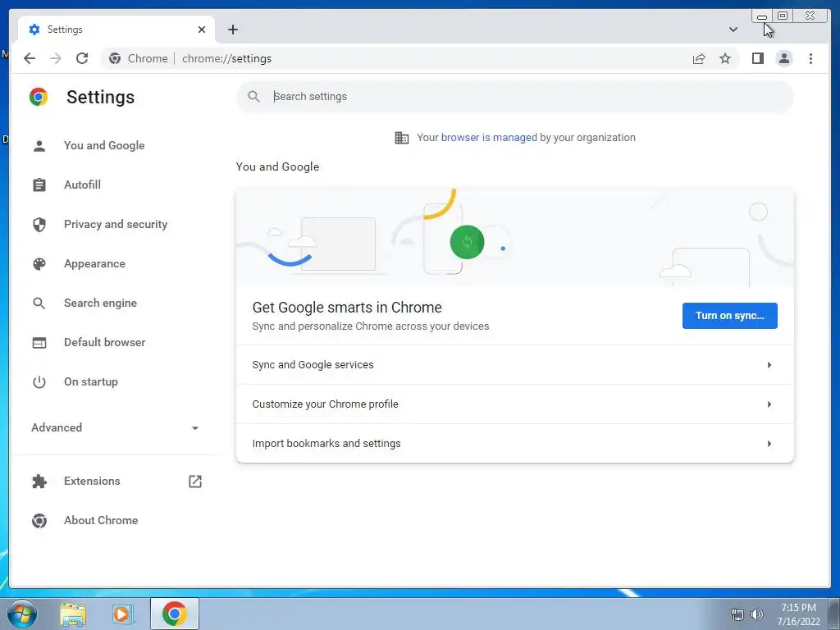Open the profile avatar menu
This screenshot has height=630, width=840.
783,58
